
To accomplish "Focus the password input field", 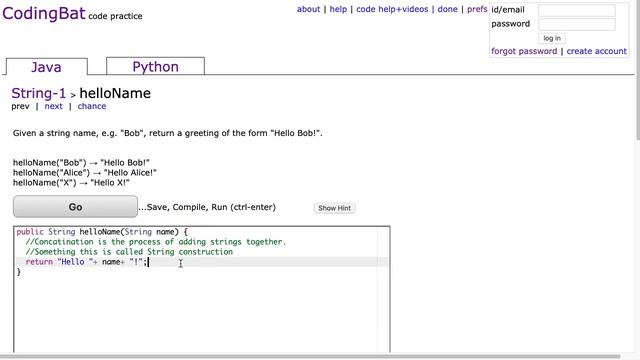I will point(577,24).
